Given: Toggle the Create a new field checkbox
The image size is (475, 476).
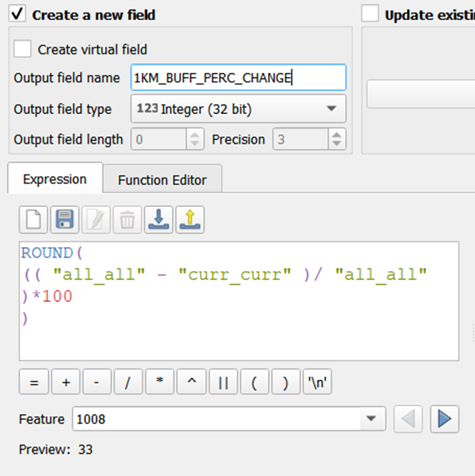Looking at the screenshot, I should click(18, 14).
